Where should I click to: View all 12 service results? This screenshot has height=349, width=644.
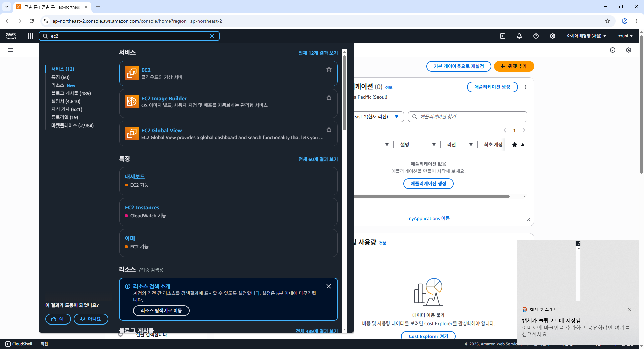[x=318, y=53]
